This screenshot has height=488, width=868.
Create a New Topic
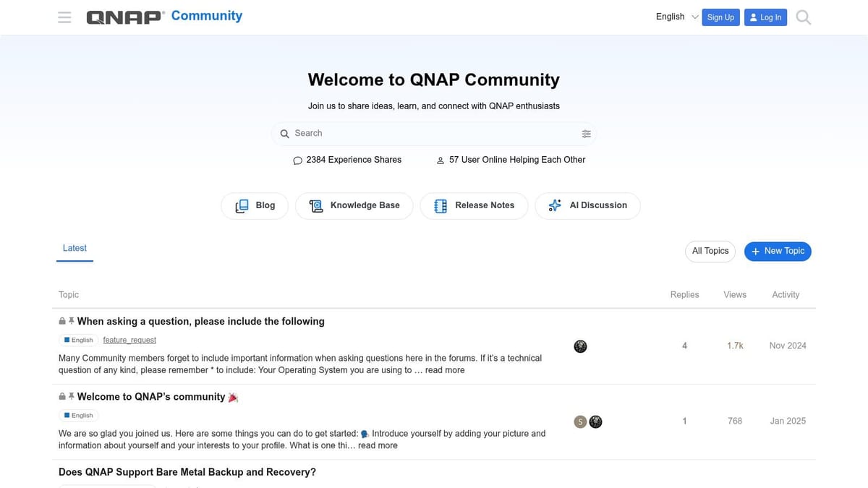point(778,251)
